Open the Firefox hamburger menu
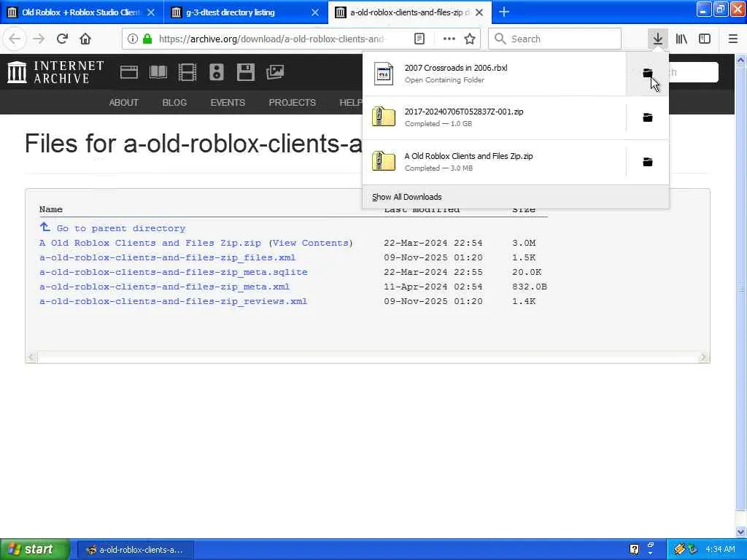 tap(732, 39)
